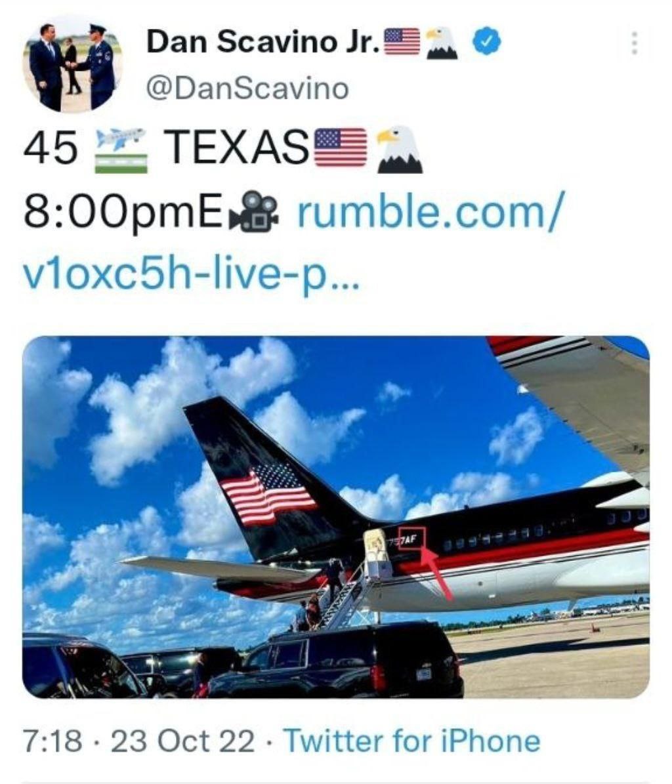
Task: Open the @DanScavino handle
Action: [x=247, y=89]
